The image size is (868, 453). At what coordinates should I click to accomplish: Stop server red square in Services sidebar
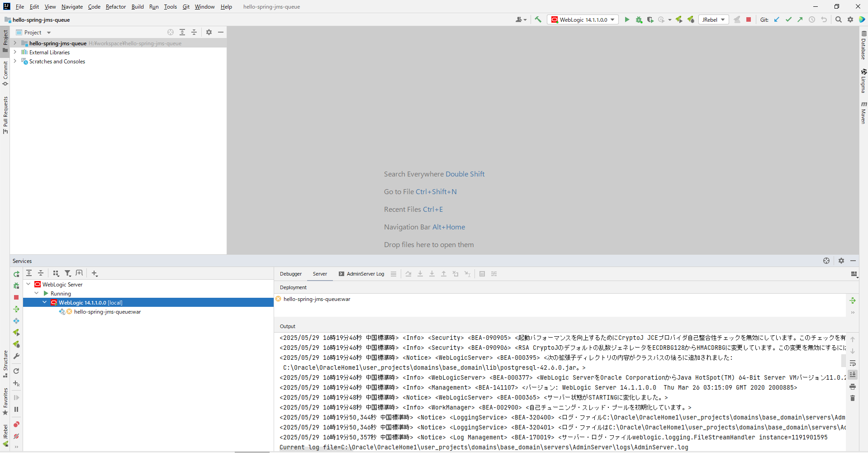click(x=16, y=297)
